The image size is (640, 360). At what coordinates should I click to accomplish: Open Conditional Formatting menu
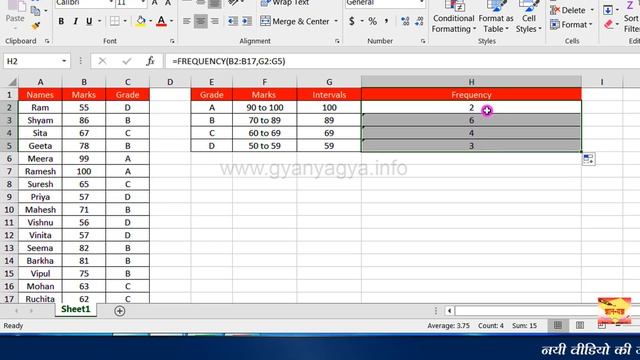(453, 17)
